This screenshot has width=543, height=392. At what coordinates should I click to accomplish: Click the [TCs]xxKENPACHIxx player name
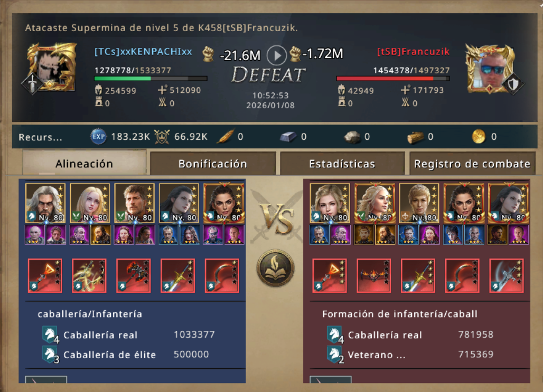143,52
